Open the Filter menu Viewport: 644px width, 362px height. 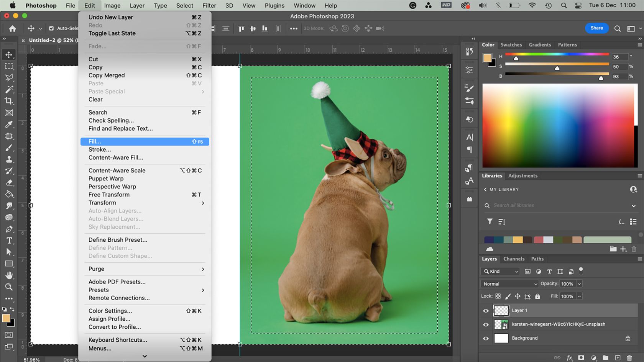pos(209,5)
